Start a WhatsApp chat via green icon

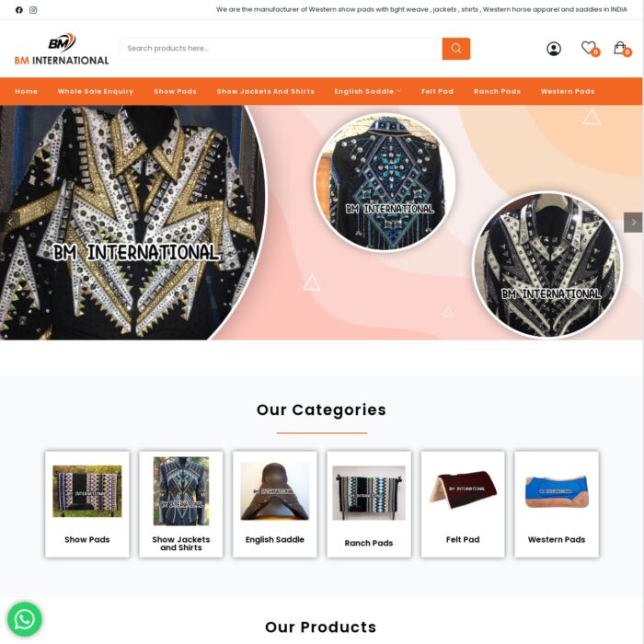pos(25,619)
